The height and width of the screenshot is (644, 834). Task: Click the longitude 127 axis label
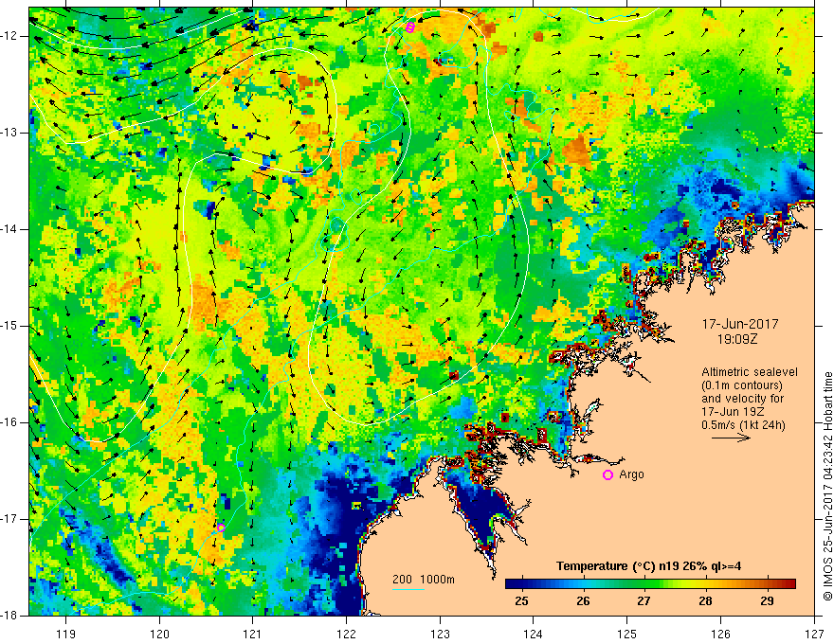tap(814, 634)
